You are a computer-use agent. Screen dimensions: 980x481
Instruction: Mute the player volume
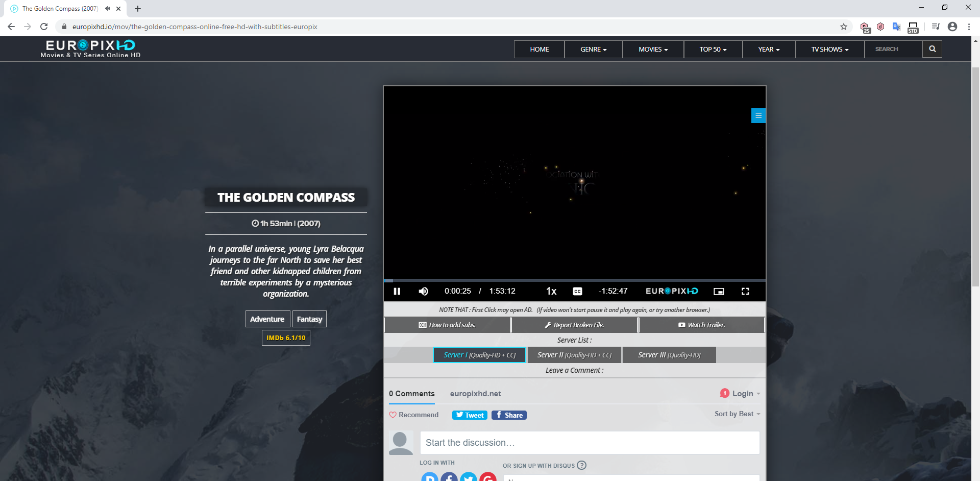tap(423, 291)
